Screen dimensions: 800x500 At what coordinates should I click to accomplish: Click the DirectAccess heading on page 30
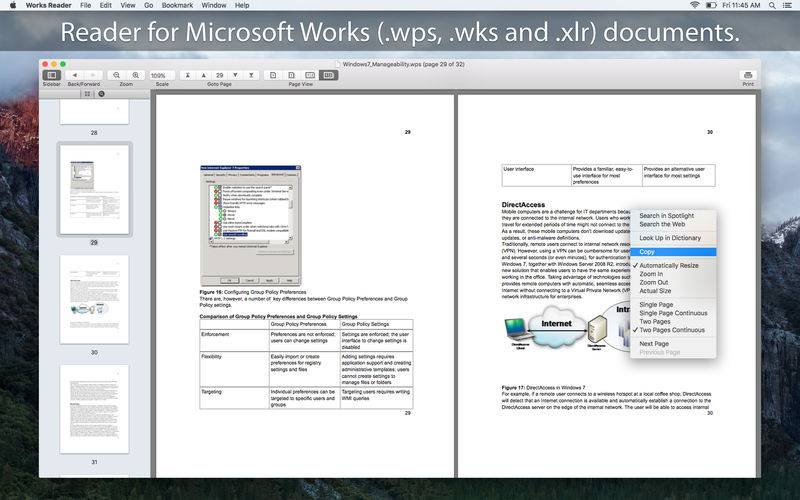click(523, 205)
